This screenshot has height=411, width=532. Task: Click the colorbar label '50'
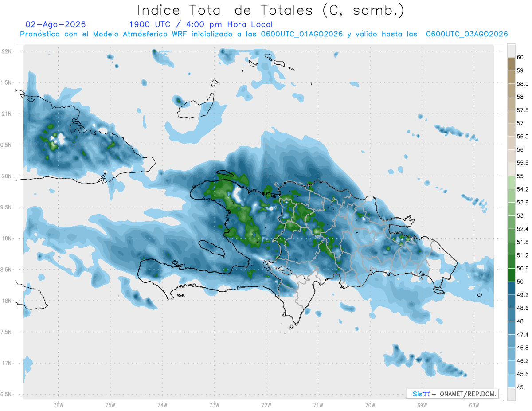pos(520,281)
